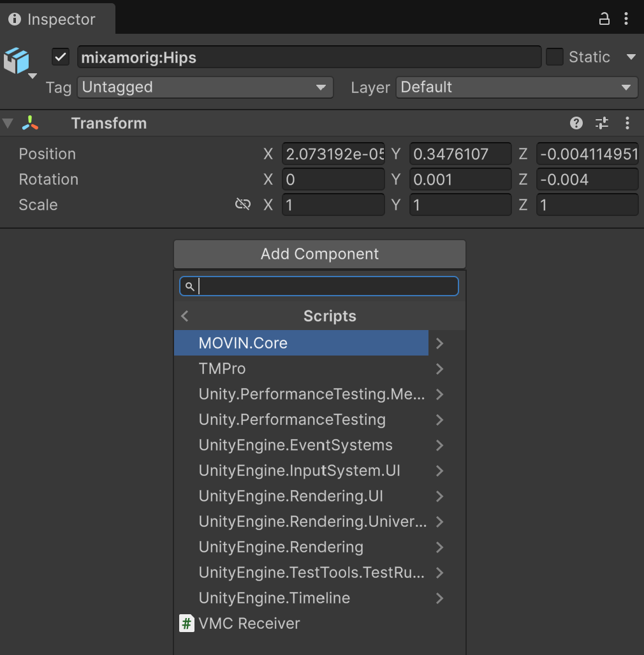Image resolution: width=644 pixels, height=655 pixels.
Task: Click the Inspector lock icon
Action: [604, 19]
